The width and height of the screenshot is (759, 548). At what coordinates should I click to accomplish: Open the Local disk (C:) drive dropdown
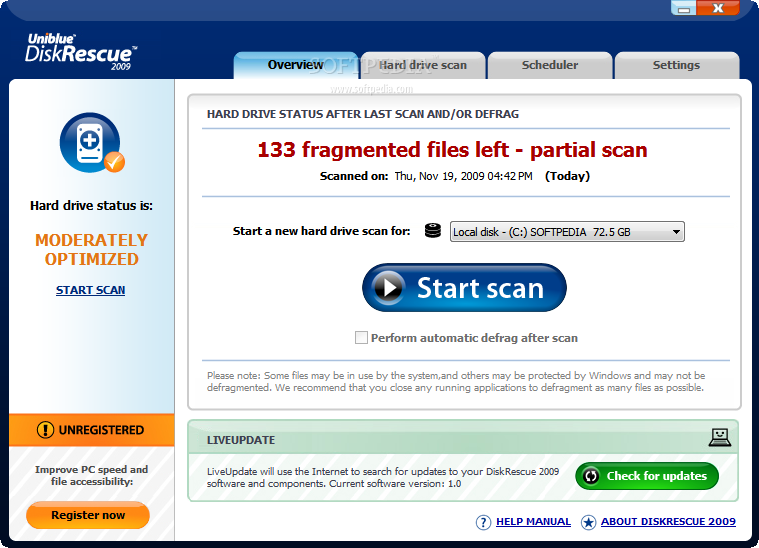[x=567, y=232]
